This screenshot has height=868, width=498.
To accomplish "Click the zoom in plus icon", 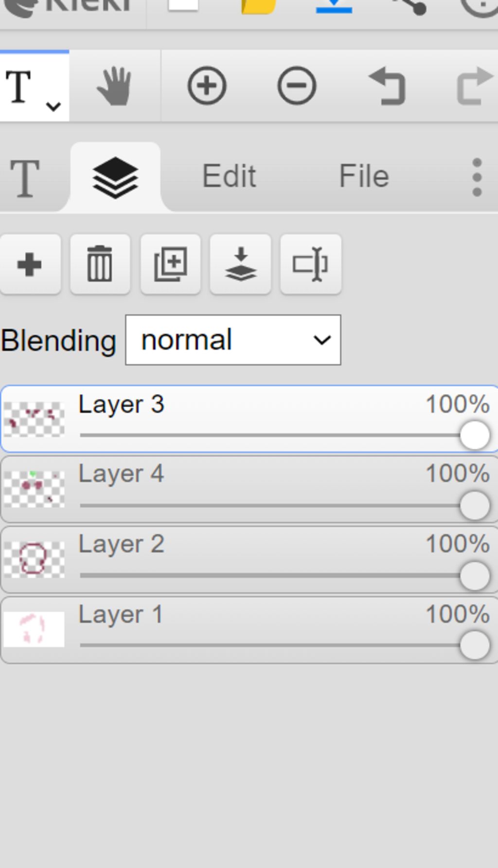I will tap(207, 86).
